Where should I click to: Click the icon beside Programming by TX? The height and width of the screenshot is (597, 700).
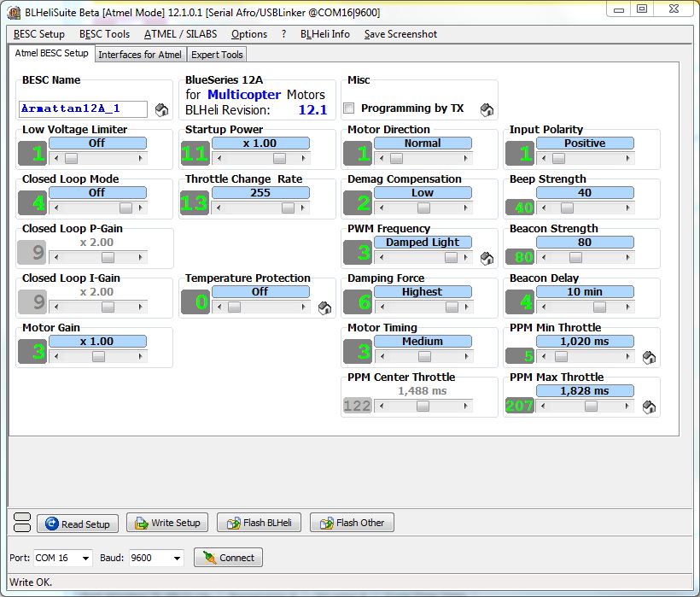(487, 109)
